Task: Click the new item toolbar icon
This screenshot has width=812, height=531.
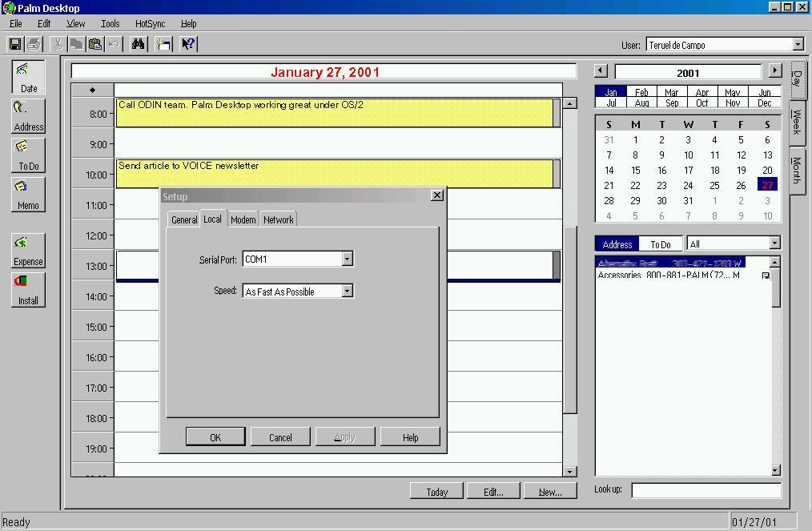Action: pos(163,44)
